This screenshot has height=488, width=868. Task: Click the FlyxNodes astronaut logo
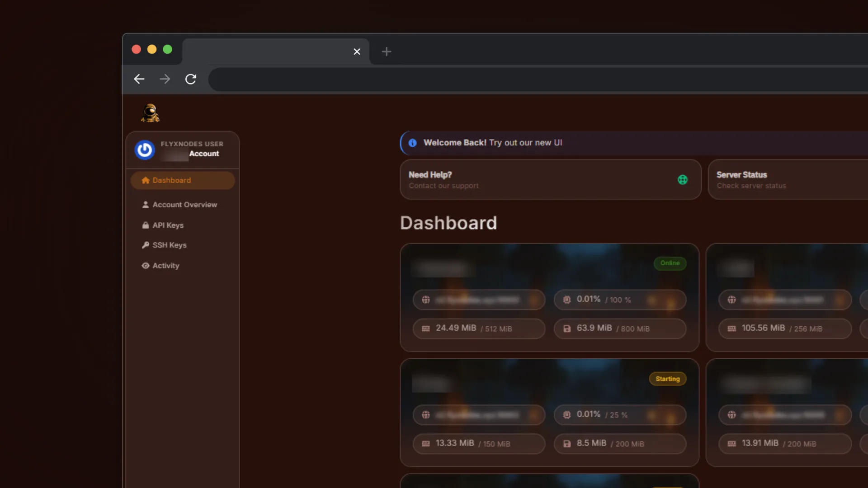click(x=150, y=112)
